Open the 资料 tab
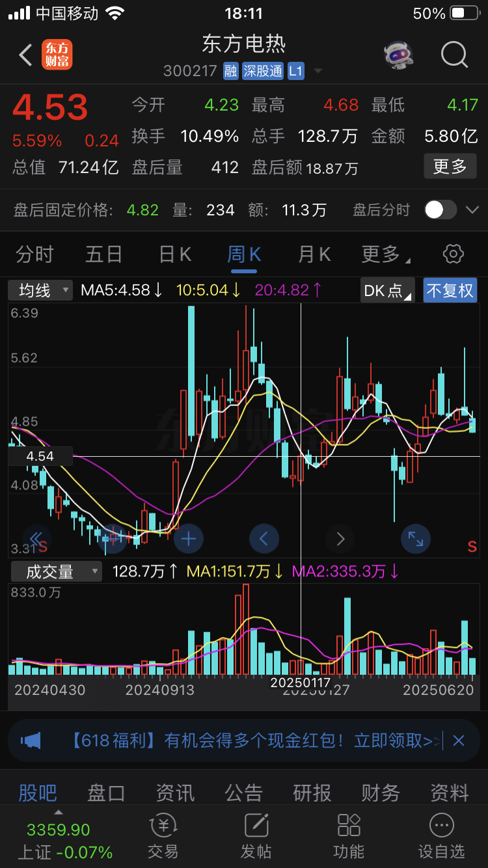The width and height of the screenshot is (488, 868). 450,793
